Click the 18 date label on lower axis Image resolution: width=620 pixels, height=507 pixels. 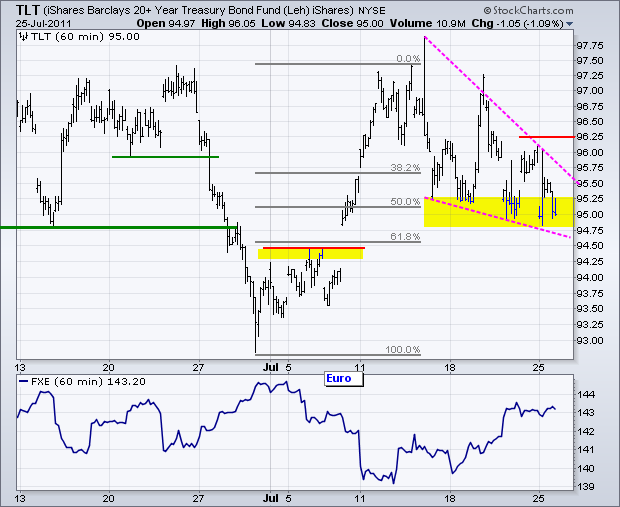click(x=450, y=498)
